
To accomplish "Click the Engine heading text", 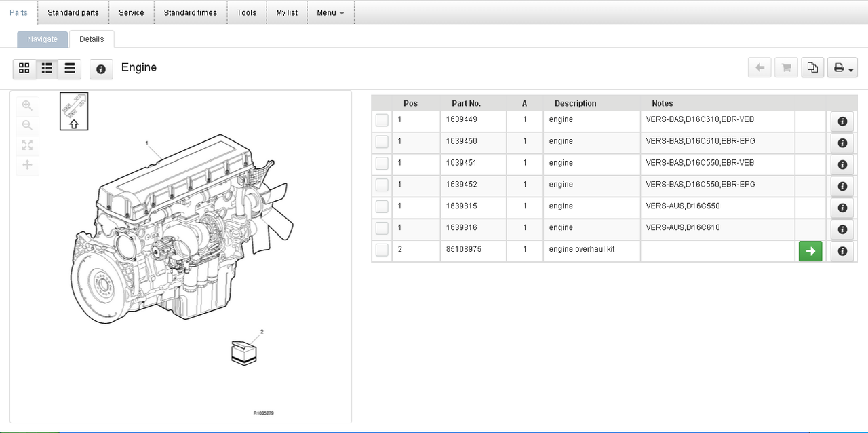I will 139,67.
